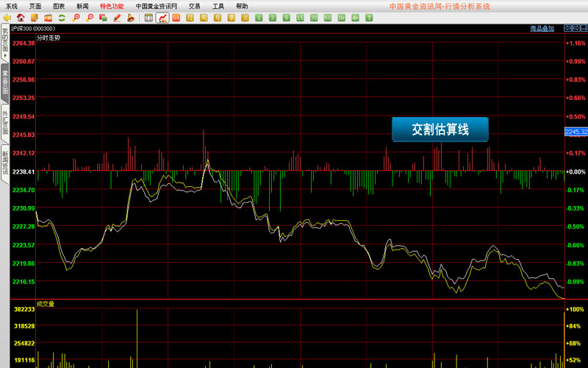Click the green refresh icon
Screen dimensions: 588x368
pos(62,17)
